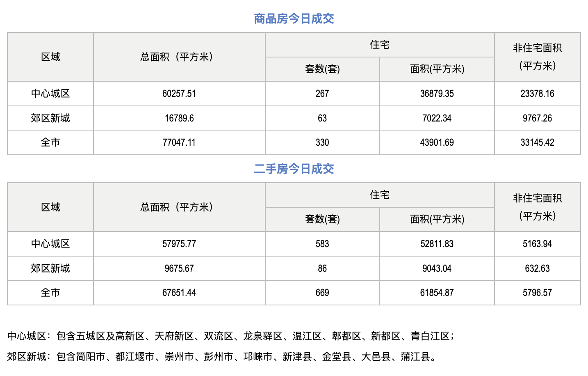This screenshot has height=376, width=588.
Task: Select the value 16789.6
Action: [179, 118]
